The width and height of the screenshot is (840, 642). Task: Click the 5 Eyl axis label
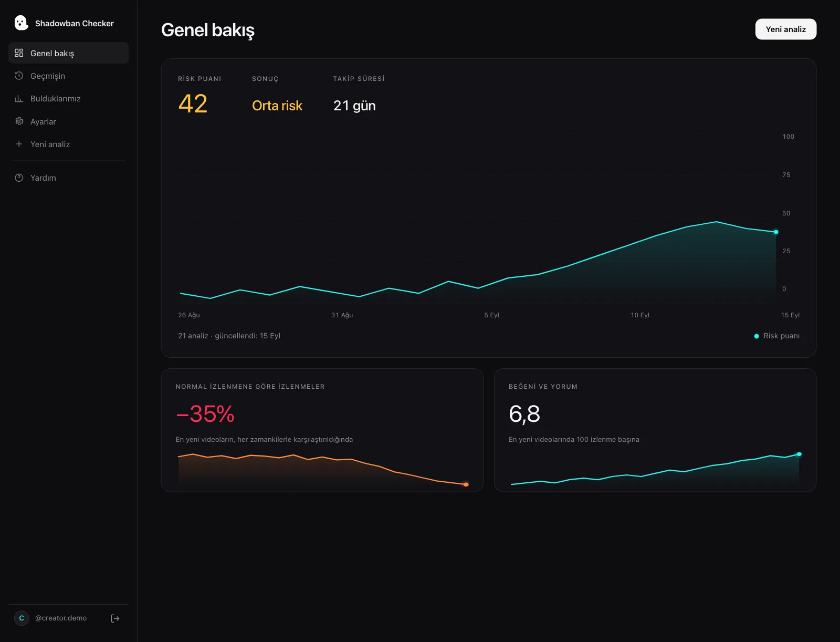click(491, 315)
